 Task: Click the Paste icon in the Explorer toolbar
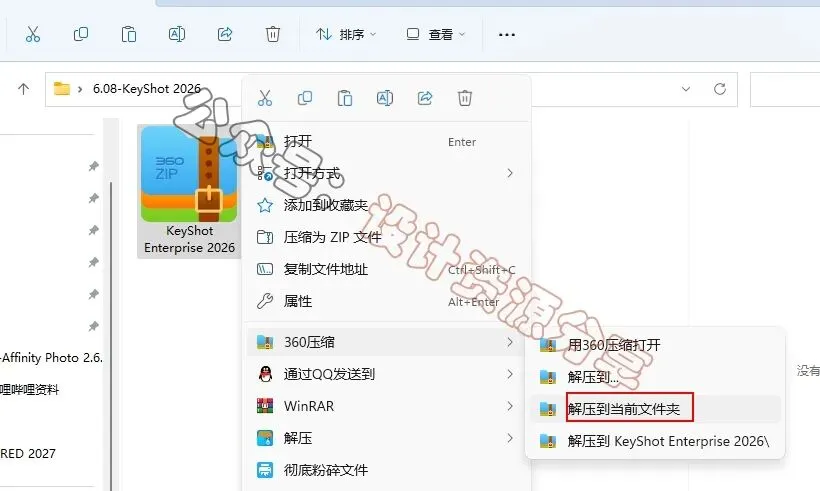click(129, 35)
